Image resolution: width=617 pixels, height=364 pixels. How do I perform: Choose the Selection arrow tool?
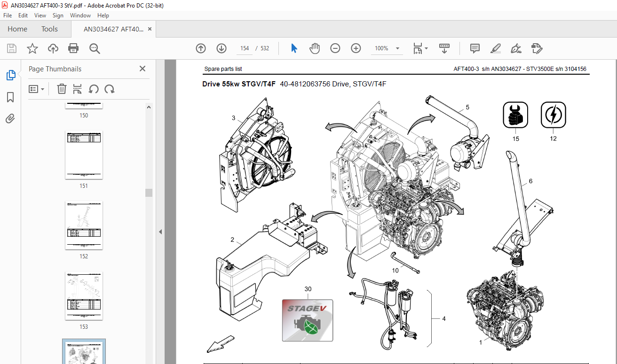[x=294, y=48]
